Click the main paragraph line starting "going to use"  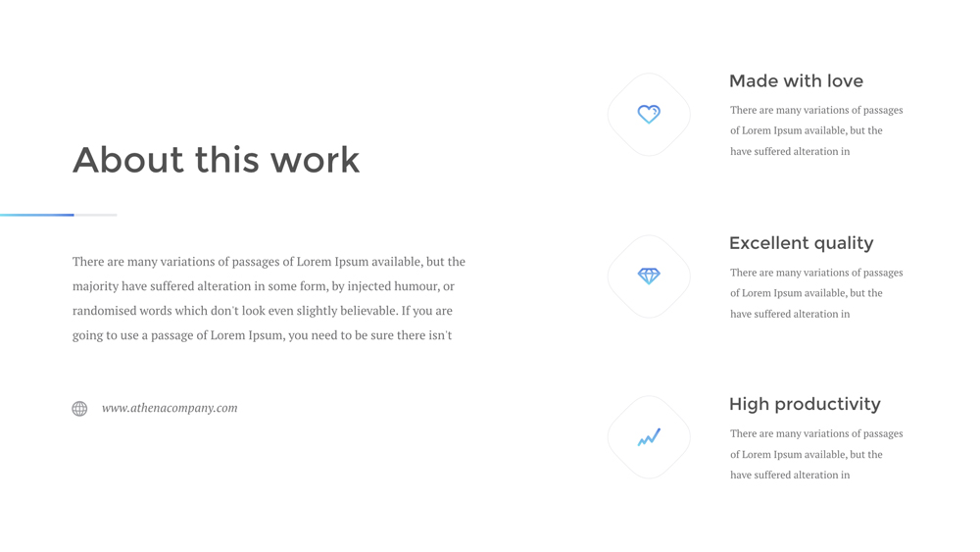[262, 335]
